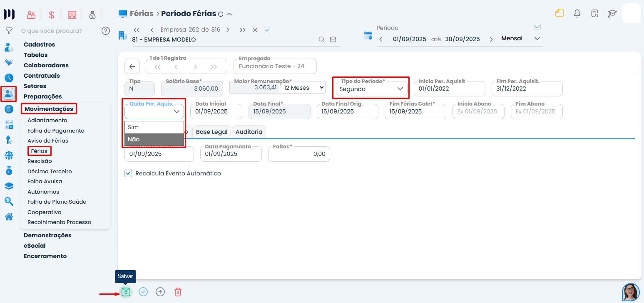Click the Férias breadcrumb link
The width and height of the screenshot is (644, 303).
pos(142,14)
